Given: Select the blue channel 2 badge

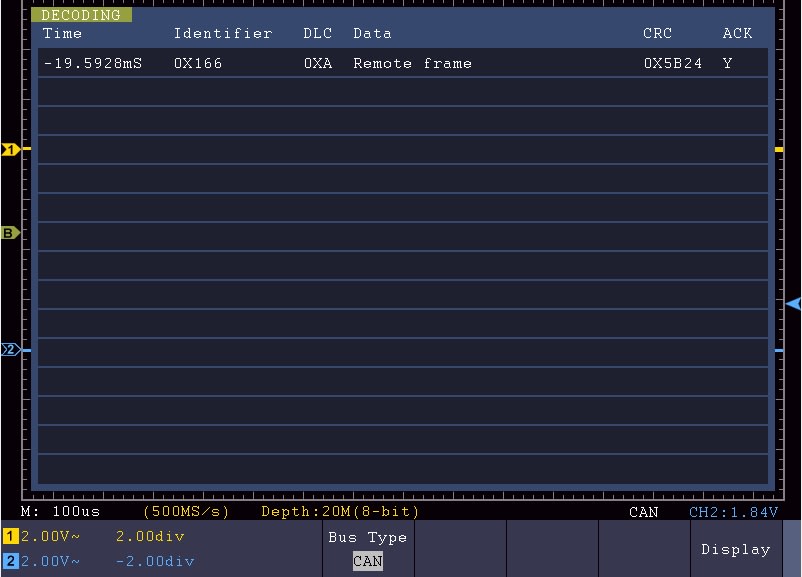Looking at the screenshot, I should point(10,561).
